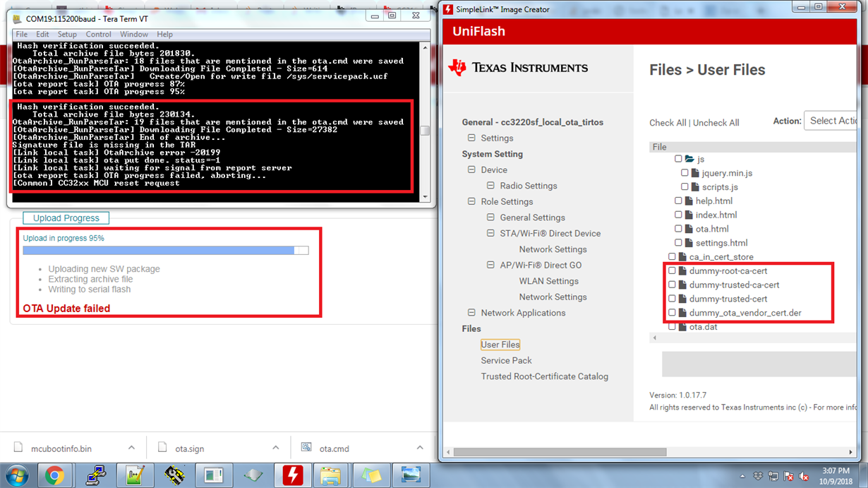Click the upload progress bar
The height and width of the screenshot is (488, 868).
tap(166, 250)
